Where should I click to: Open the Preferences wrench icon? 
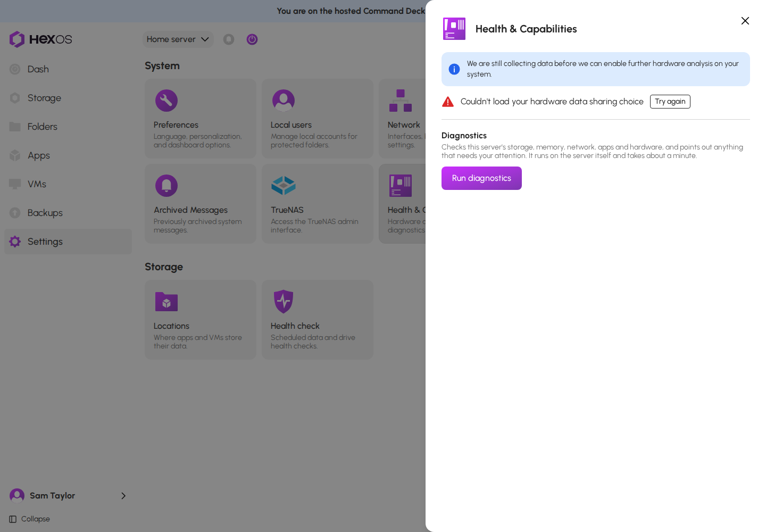166,101
